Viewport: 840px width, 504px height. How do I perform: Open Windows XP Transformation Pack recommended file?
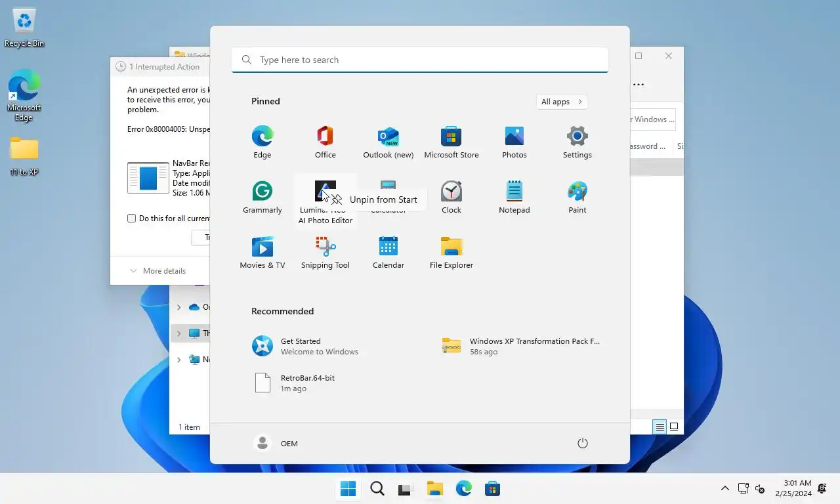click(521, 346)
